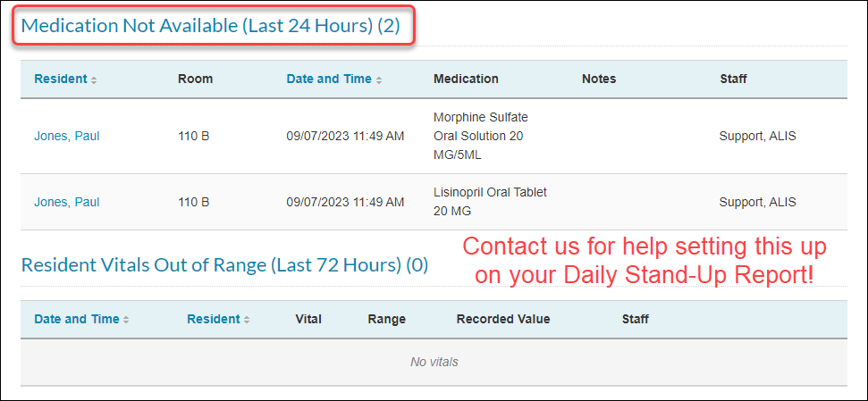Click the Recorded Value column header
This screenshot has height=401, width=868.
[503, 319]
